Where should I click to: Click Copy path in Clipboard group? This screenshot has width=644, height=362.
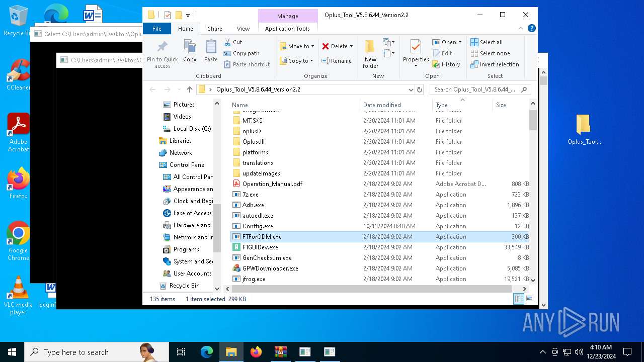click(x=242, y=53)
